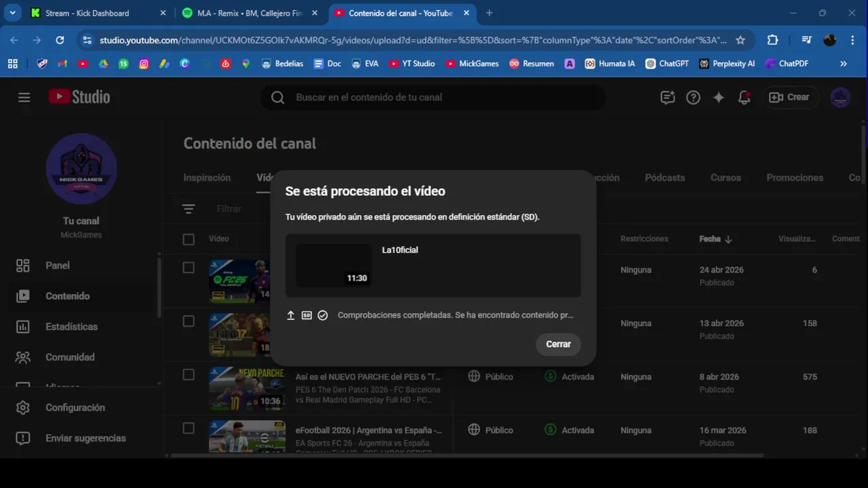Click the upload status arrow icon in dialog
The width and height of the screenshot is (868, 488).
point(291,315)
